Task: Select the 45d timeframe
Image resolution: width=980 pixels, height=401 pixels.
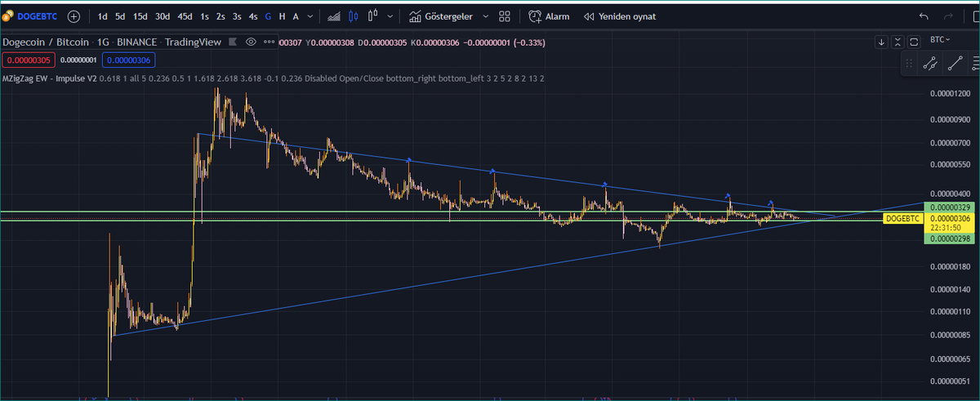Action: tap(186, 16)
